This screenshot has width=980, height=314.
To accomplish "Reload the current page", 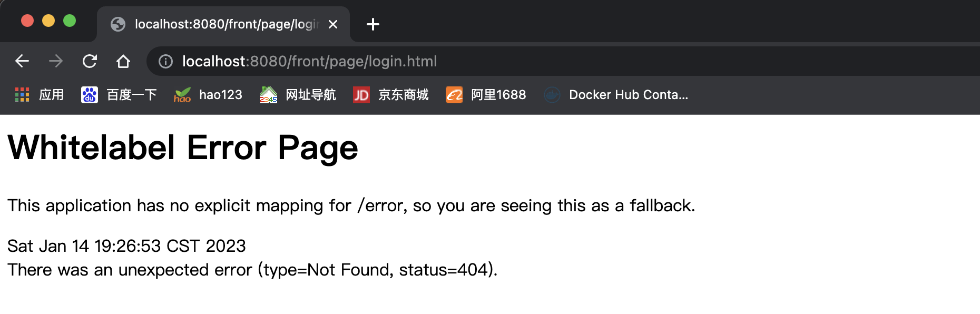I will (90, 61).
